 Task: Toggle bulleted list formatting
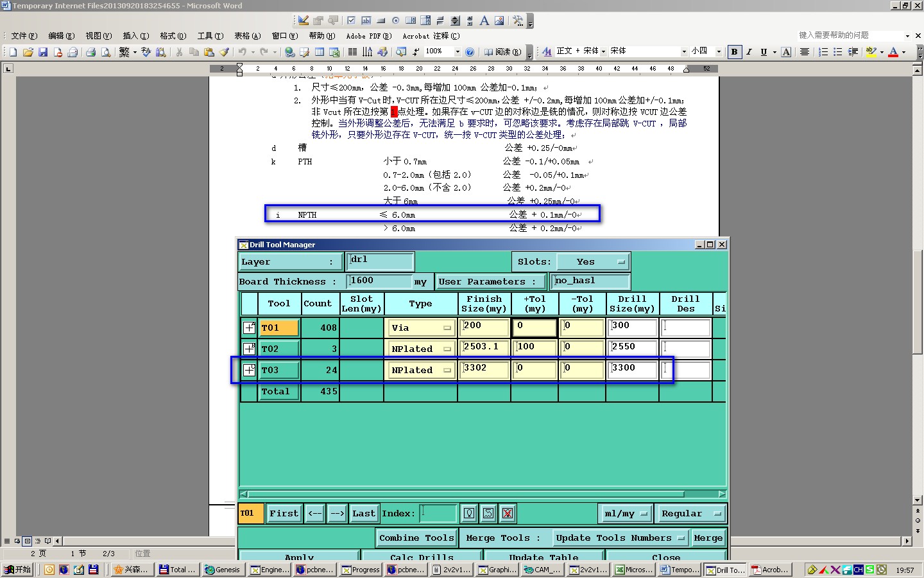tap(838, 52)
